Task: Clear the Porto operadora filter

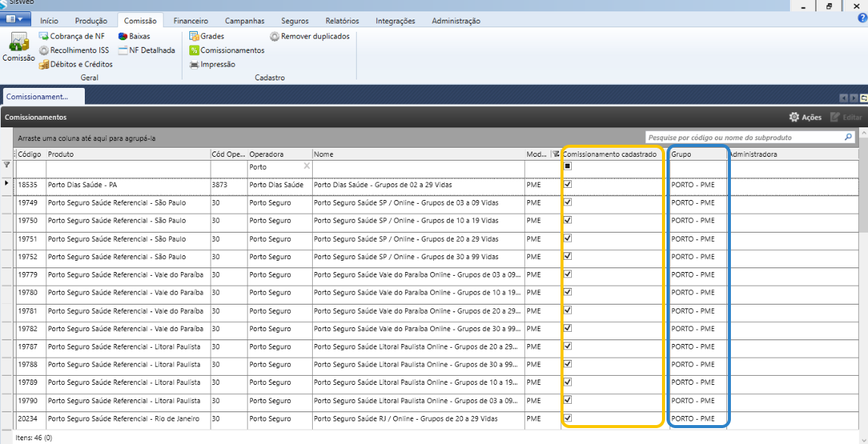Action: (x=307, y=166)
